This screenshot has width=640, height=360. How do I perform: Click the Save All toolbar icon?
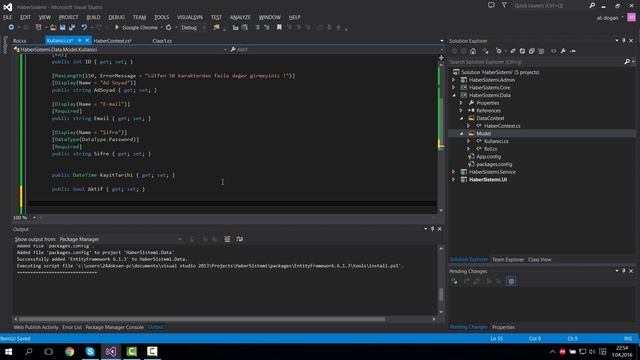[x=72, y=27]
